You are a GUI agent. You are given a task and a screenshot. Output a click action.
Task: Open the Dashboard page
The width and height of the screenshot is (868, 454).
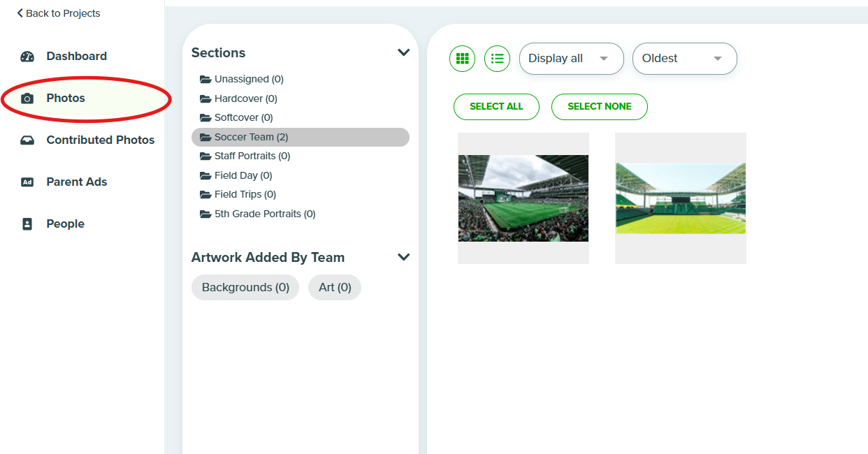76,56
